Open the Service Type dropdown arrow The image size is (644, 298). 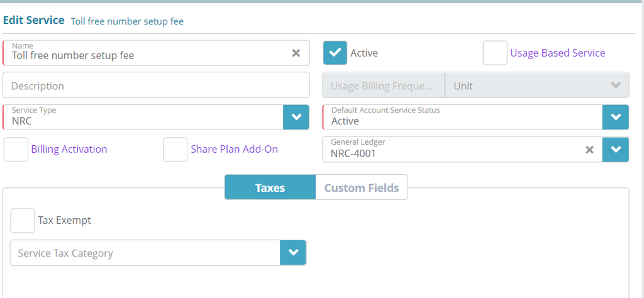[296, 117]
